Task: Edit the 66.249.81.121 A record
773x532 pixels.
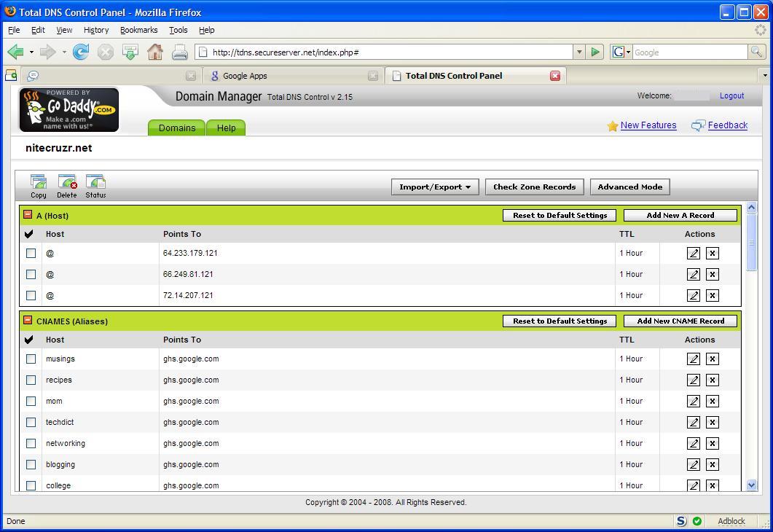Action: coord(693,275)
